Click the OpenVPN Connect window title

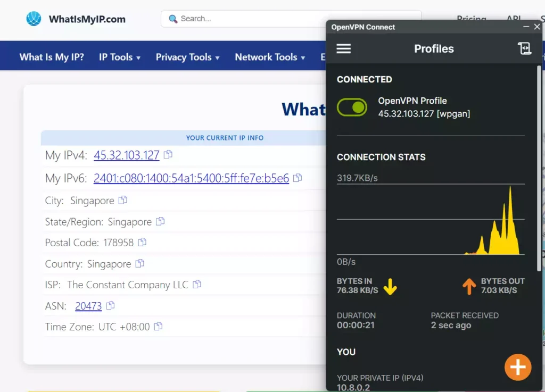click(363, 27)
